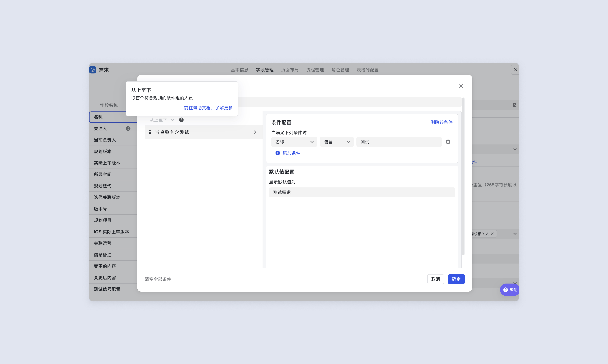The width and height of the screenshot is (608, 364).
Task: Click the help question mark beside 从上至下
Action: click(x=181, y=120)
